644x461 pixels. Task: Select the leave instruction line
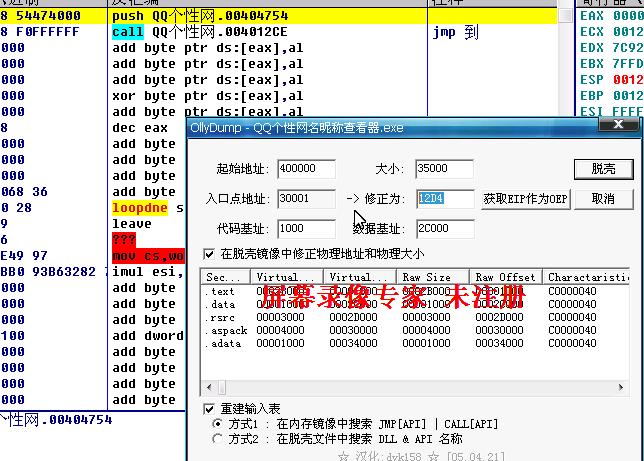pyautogui.click(x=132, y=224)
